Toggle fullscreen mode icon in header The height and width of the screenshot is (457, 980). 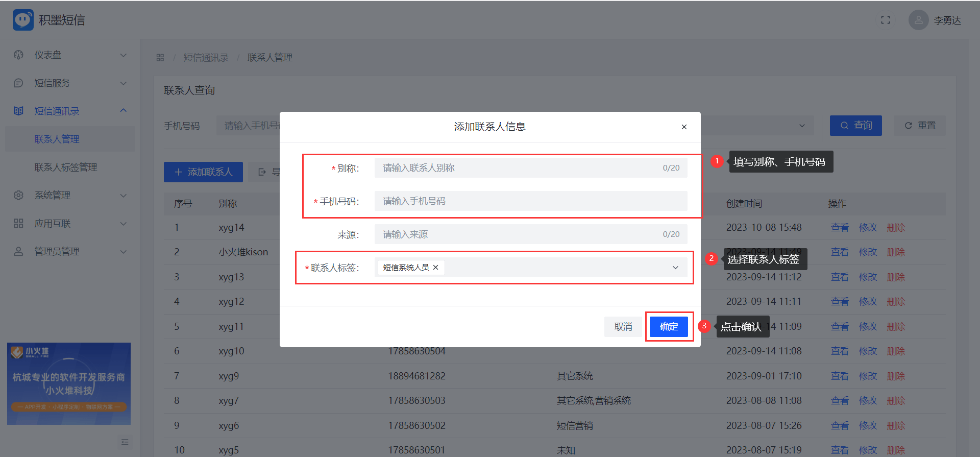[x=885, y=20]
